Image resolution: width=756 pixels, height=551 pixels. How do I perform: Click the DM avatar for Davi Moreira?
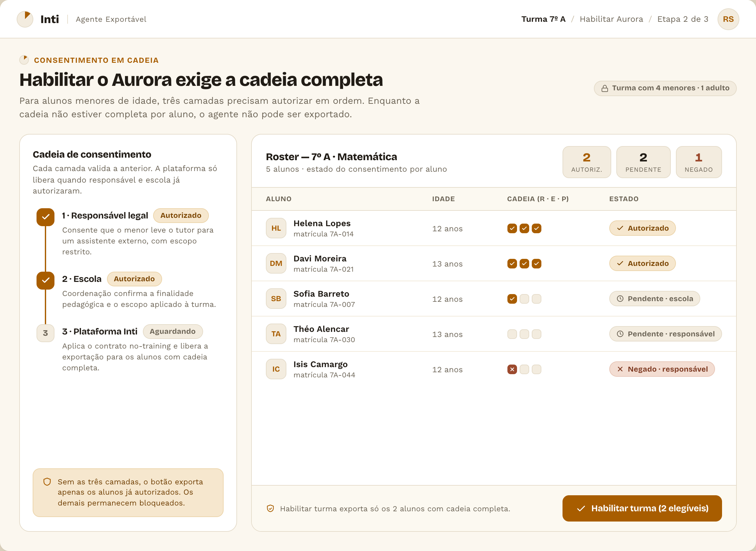tap(276, 264)
